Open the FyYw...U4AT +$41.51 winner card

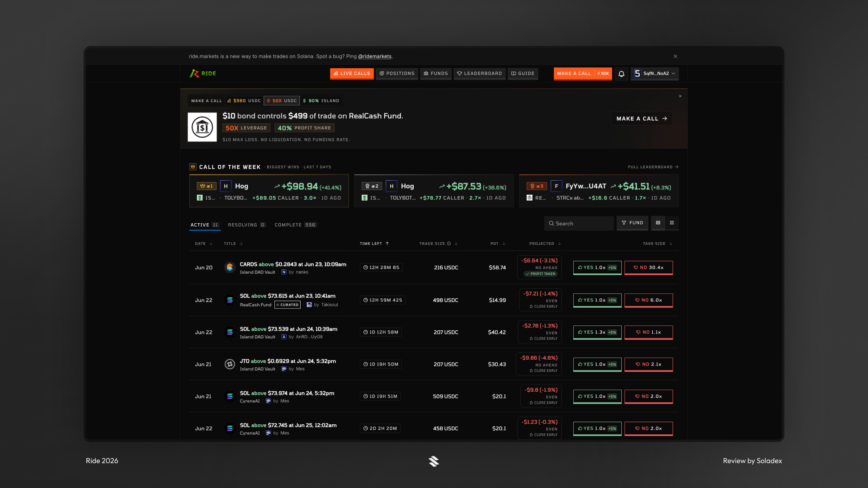click(599, 191)
